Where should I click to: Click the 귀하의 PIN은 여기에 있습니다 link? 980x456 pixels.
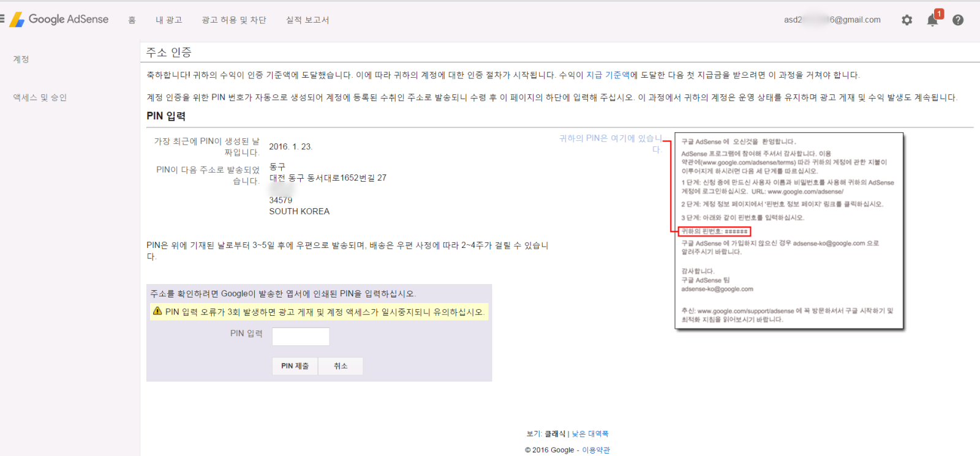point(610,139)
